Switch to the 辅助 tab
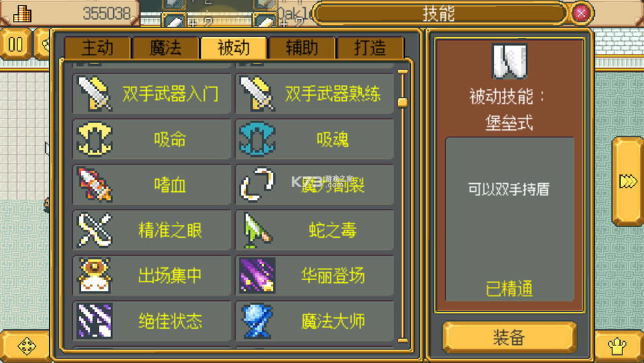This screenshot has height=363, width=644. pyautogui.click(x=302, y=48)
